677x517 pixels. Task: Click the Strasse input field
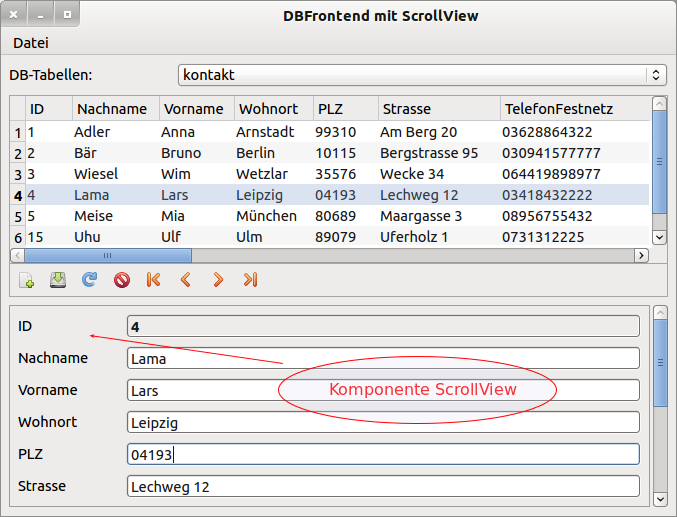coord(383,487)
